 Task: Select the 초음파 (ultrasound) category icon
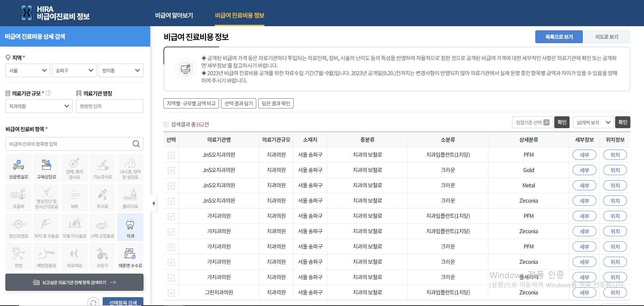[18, 197]
